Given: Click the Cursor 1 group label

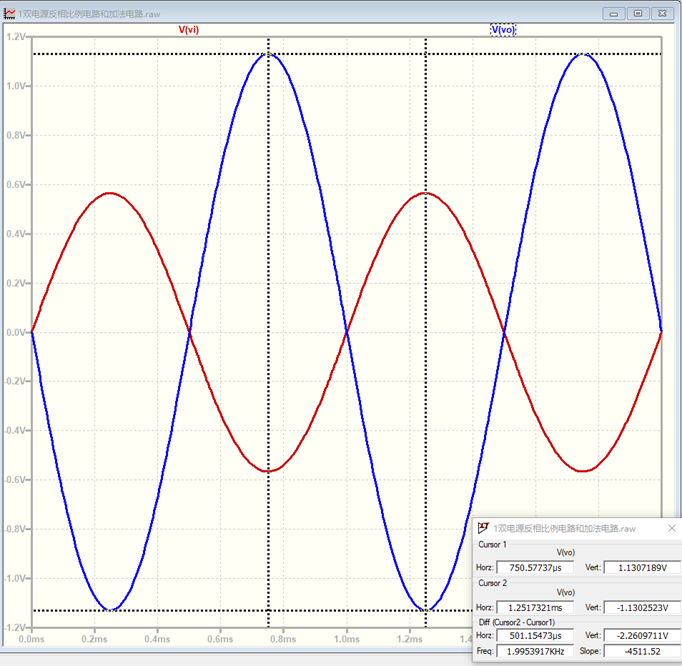Looking at the screenshot, I should (x=492, y=544).
